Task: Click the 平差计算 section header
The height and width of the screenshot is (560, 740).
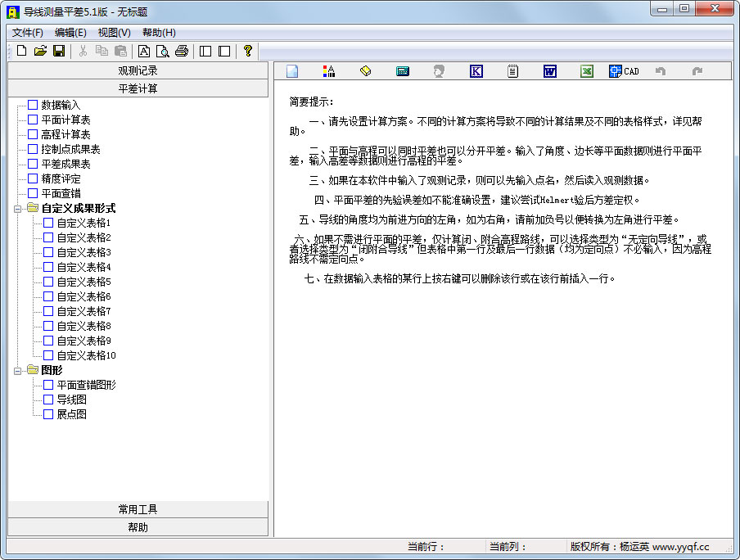Action: tap(138, 88)
